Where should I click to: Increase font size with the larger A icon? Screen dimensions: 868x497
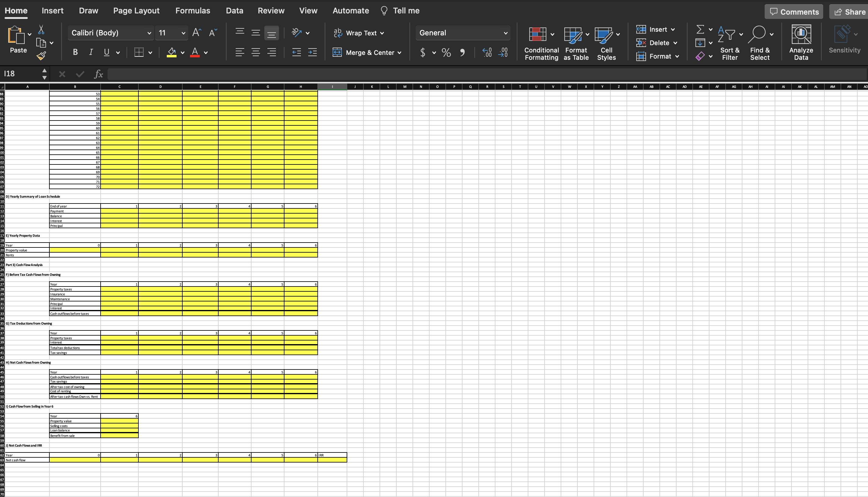[197, 33]
